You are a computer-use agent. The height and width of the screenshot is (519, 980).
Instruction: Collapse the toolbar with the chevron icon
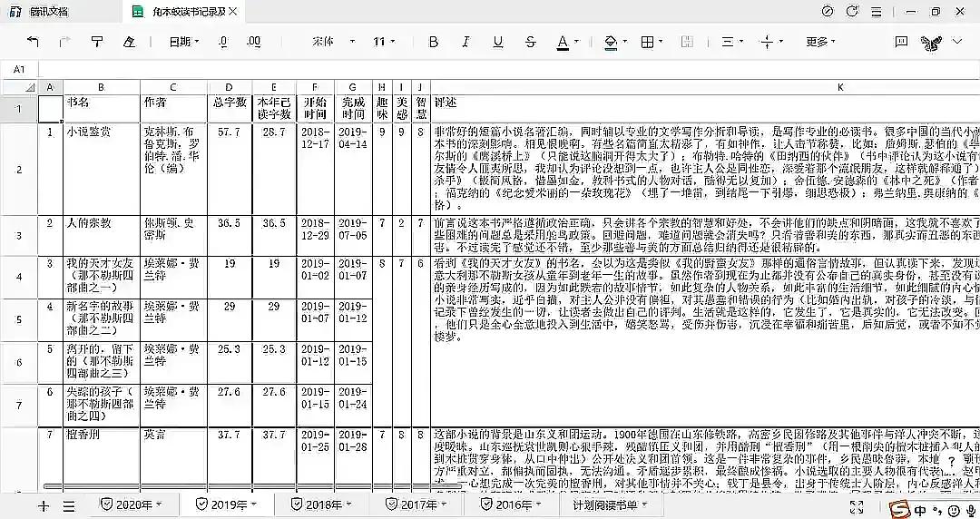coord(957,41)
